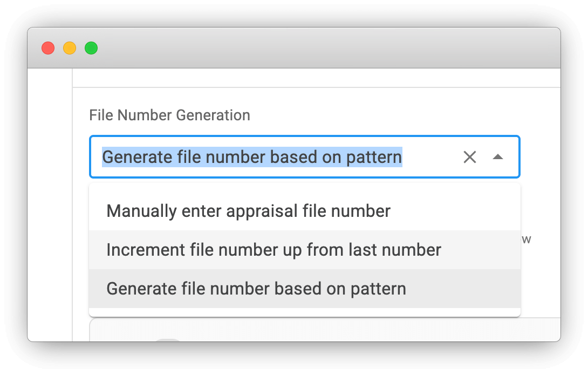This screenshot has height=369, width=588.
Task: Select the File Number Generation label
Action: 170,115
